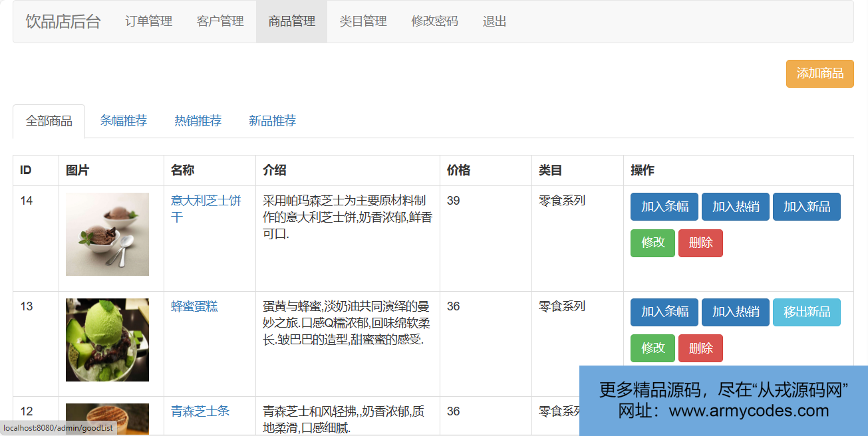Open 订单管理 in the navigation bar
The image size is (868, 436).
tap(148, 21)
